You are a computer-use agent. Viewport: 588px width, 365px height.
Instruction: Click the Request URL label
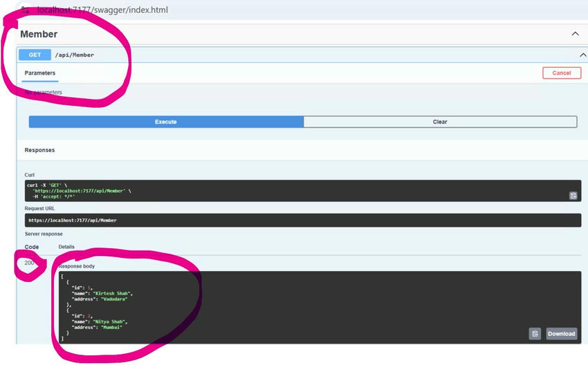[39, 208]
